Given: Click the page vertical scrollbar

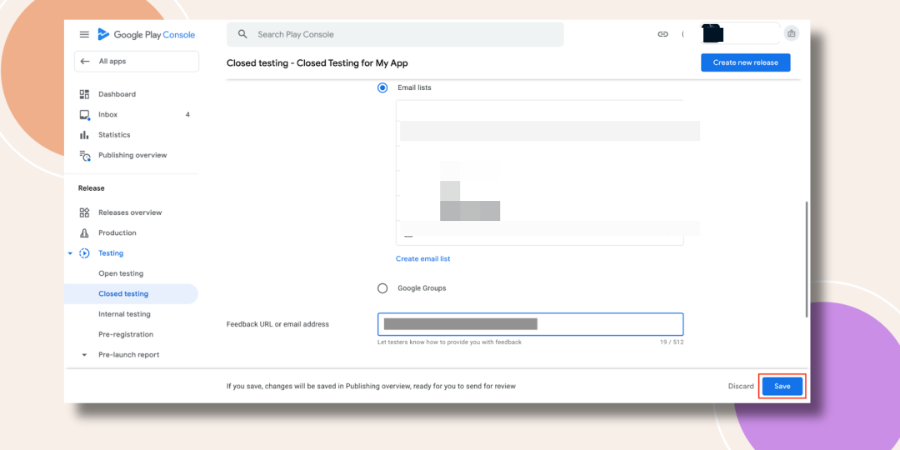Looking at the screenshot, I should [x=806, y=259].
